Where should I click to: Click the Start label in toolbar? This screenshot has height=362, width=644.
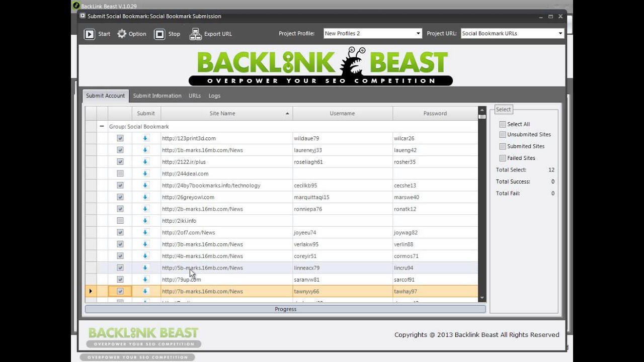pos(104,34)
